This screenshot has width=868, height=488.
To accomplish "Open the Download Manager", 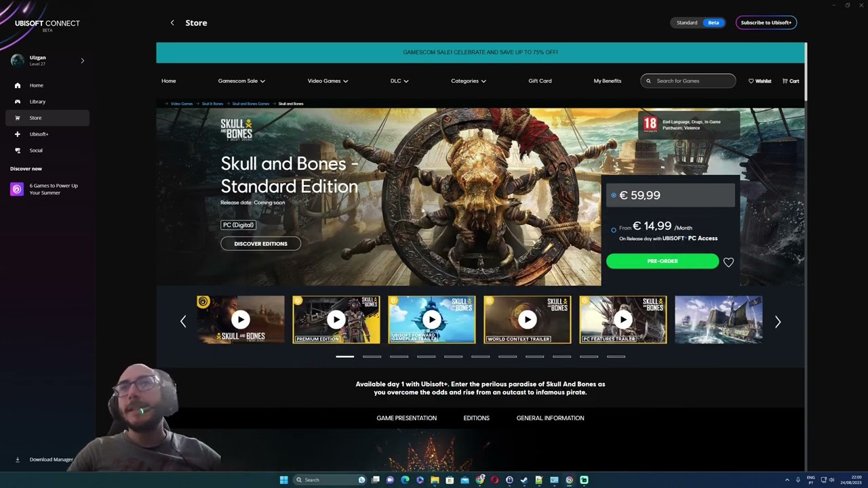I will 45,460.
